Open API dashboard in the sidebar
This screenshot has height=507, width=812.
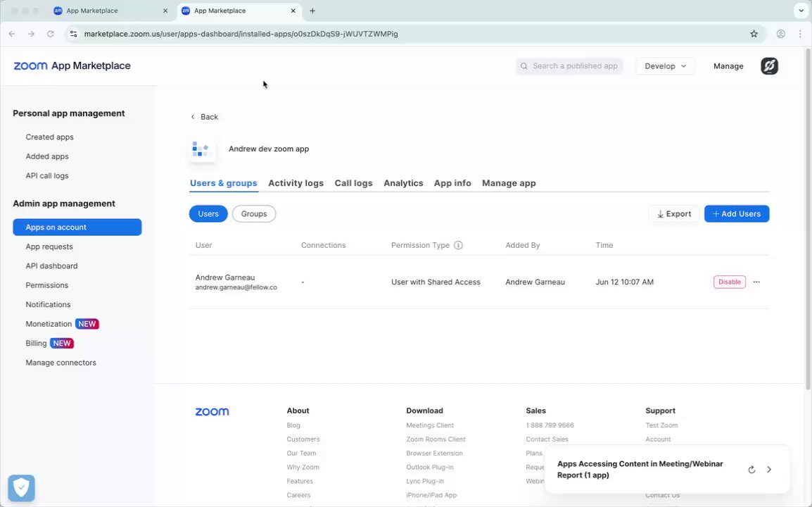[x=51, y=266]
